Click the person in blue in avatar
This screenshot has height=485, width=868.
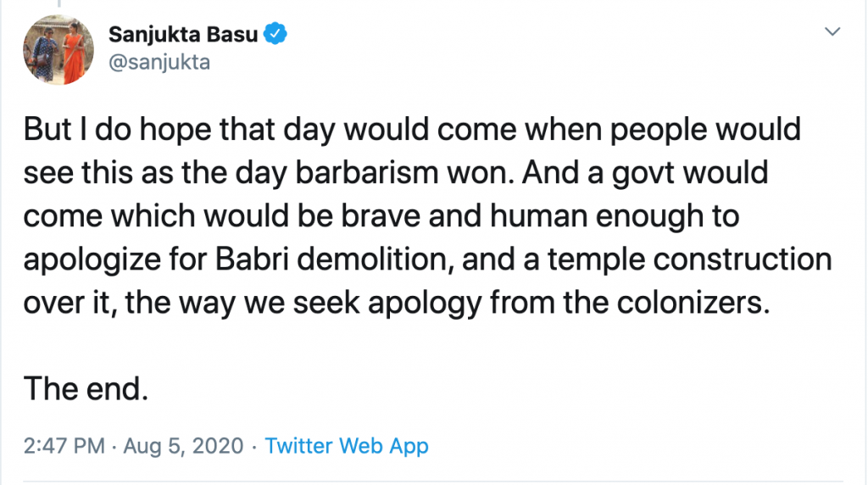click(46, 55)
